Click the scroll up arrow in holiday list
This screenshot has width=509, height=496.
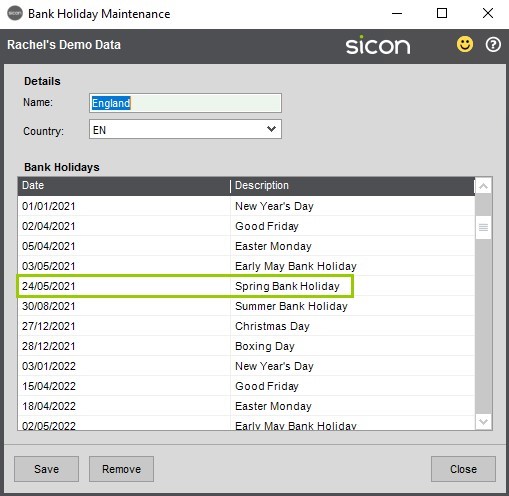(x=483, y=186)
